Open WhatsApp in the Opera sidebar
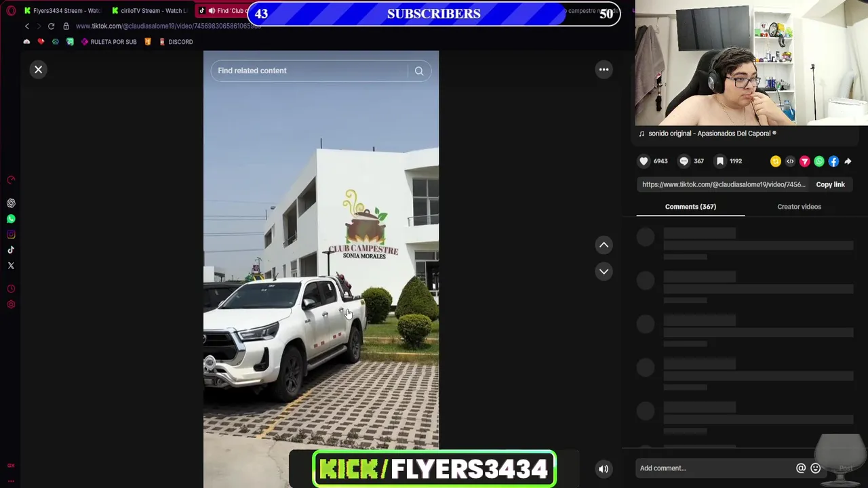 (11, 219)
